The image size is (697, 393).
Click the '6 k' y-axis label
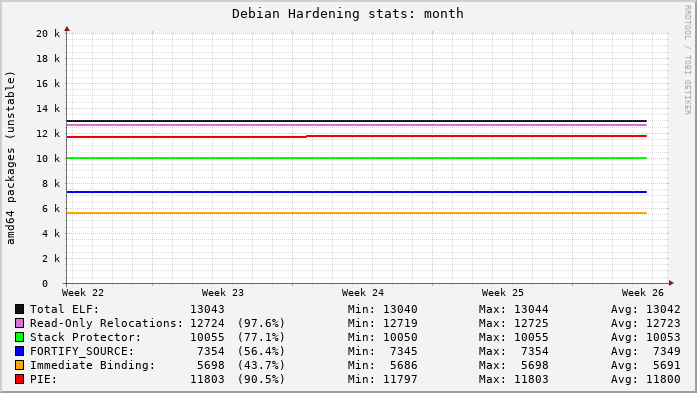[x=51, y=209]
